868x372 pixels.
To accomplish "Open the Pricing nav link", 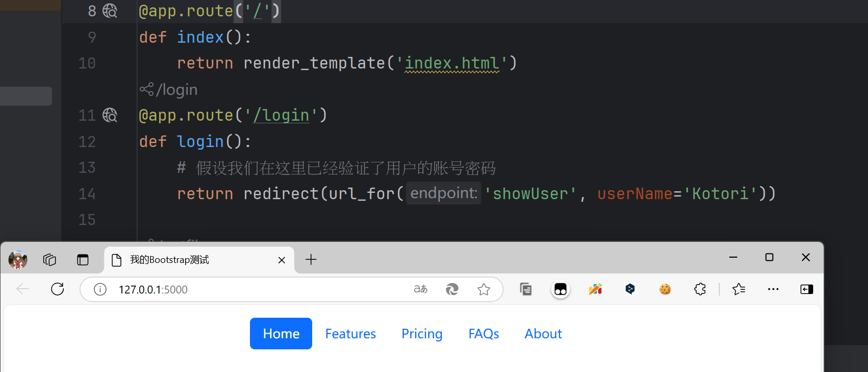I will 422,334.
